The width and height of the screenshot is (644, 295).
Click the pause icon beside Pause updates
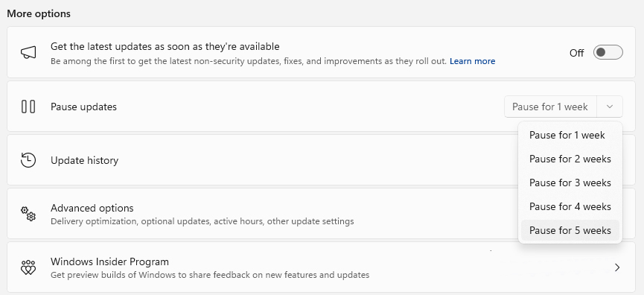pyautogui.click(x=28, y=107)
